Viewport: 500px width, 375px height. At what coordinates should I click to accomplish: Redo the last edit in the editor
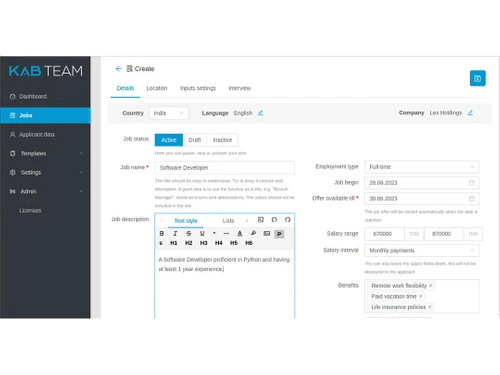coord(288,220)
